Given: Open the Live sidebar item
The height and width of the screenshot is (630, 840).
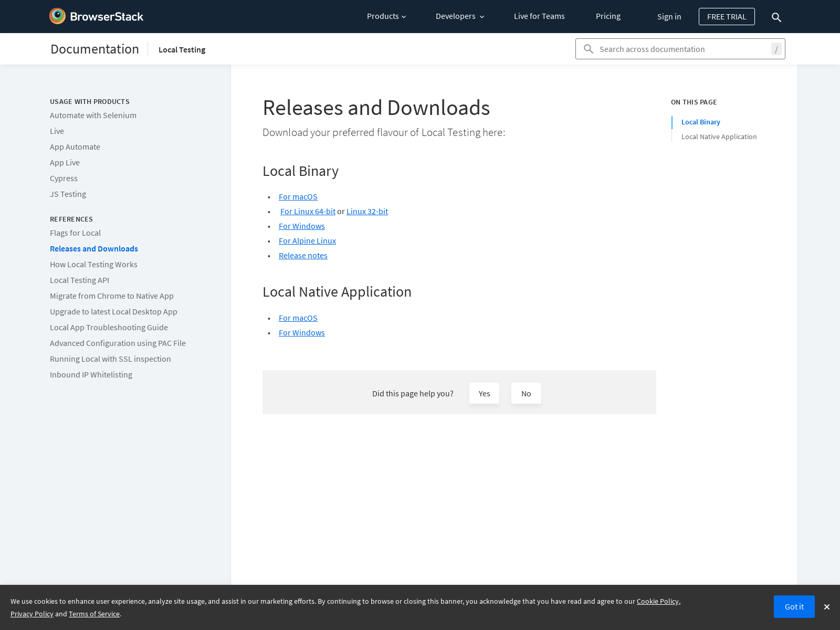Looking at the screenshot, I should point(57,131).
